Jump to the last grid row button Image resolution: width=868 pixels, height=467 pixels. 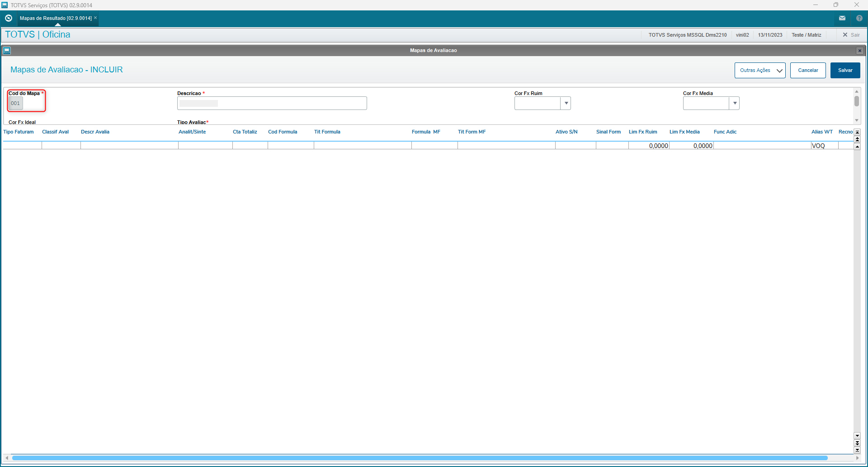pyautogui.click(x=857, y=450)
